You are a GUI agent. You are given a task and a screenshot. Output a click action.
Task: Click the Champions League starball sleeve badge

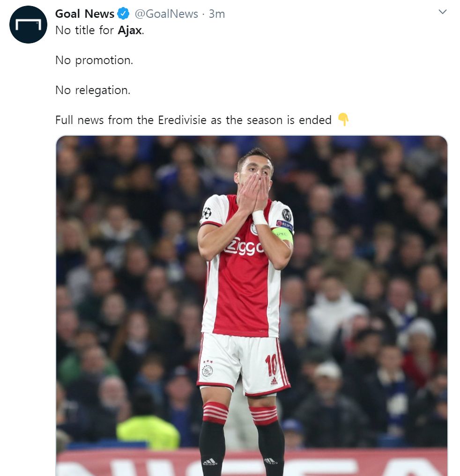click(207, 213)
